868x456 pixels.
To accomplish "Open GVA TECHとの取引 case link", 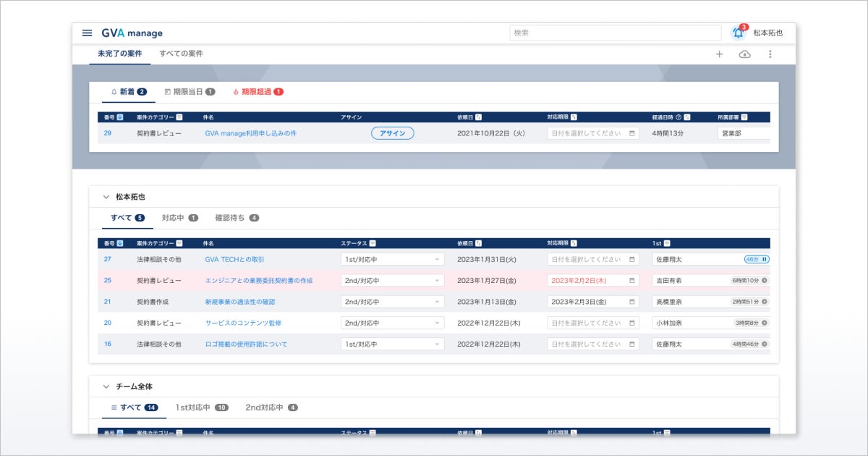I will (234, 259).
